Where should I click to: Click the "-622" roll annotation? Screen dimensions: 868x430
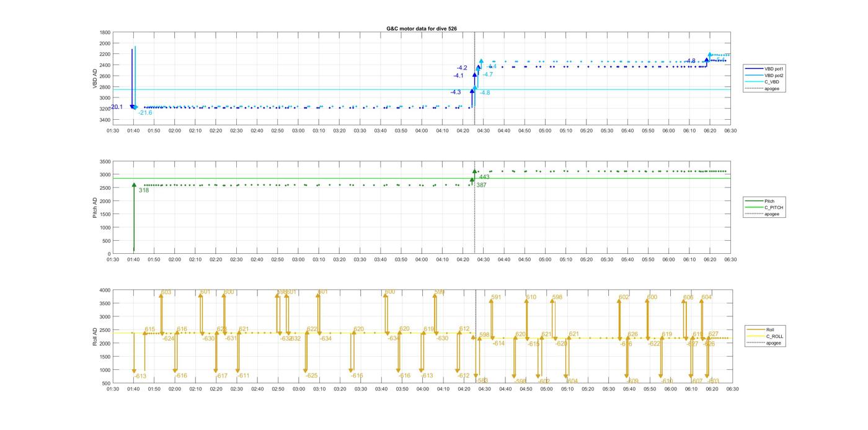pyautogui.click(x=654, y=343)
